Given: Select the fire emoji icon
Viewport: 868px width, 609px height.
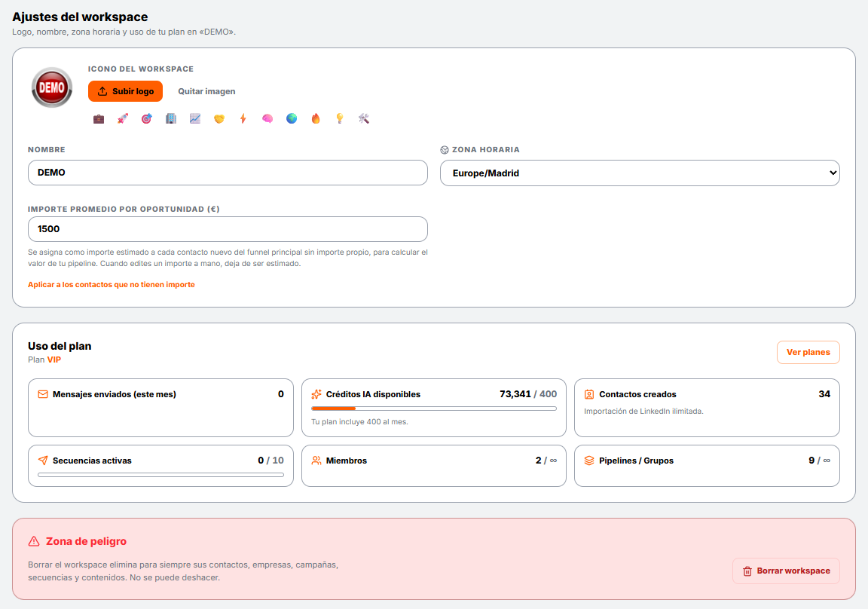Looking at the screenshot, I should coord(316,118).
